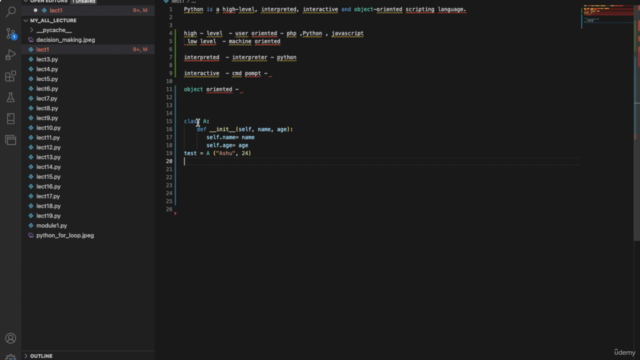The image size is (640, 360).
Task: Click the editor vertical scrollbar
Action: 637,122
